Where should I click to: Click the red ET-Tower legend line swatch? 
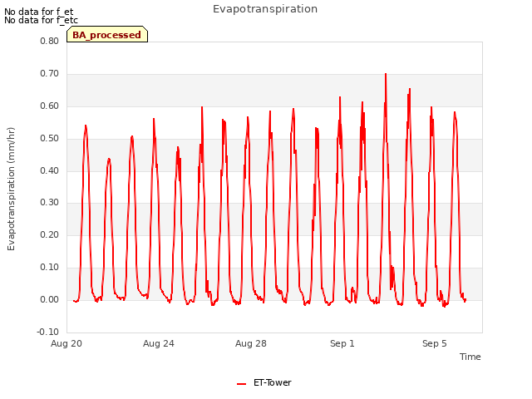click(241, 384)
